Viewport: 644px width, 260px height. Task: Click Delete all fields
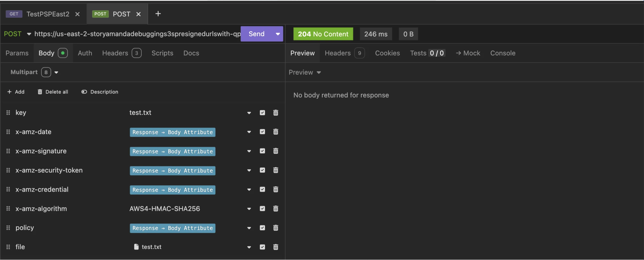point(53,92)
